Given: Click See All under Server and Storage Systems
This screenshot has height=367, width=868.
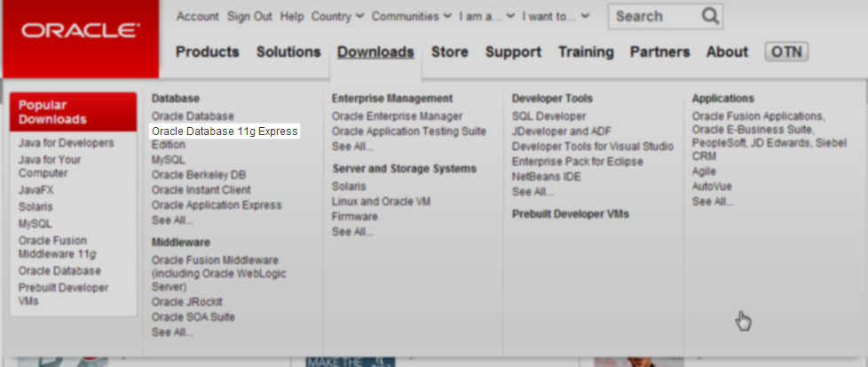Looking at the screenshot, I should tap(352, 231).
